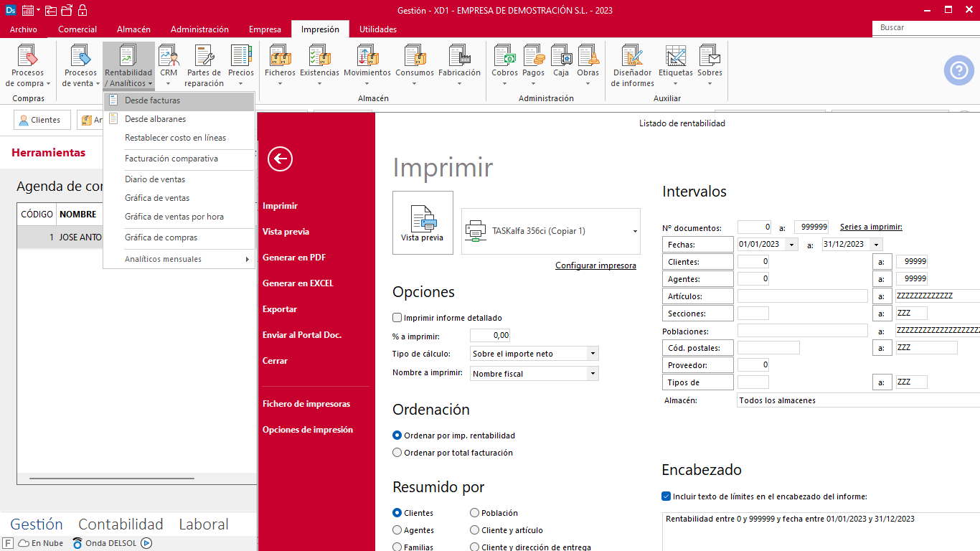The width and height of the screenshot is (980, 551).
Task: Click the help question mark icon
Action: (x=958, y=70)
